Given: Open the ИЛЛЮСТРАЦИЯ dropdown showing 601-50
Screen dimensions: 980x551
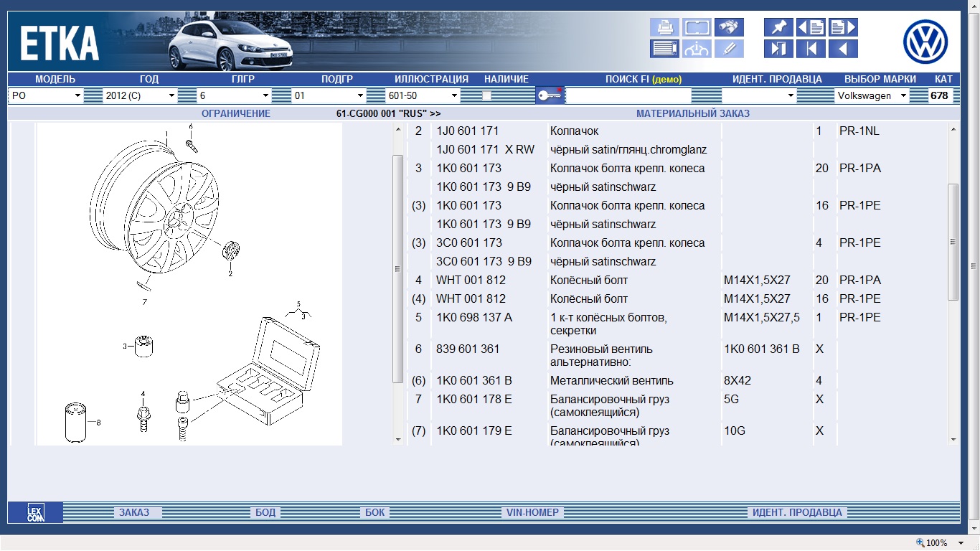Looking at the screenshot, I should tap(423, 95).
